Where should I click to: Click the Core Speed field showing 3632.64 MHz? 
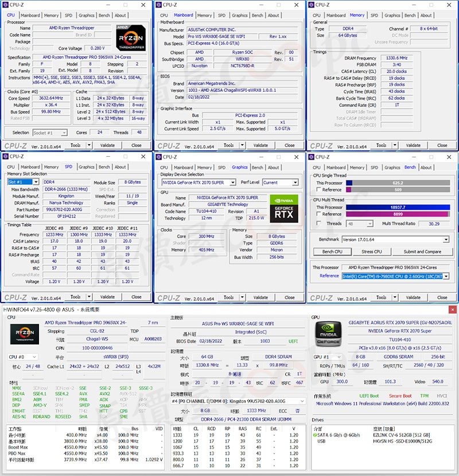click(51, 98)
